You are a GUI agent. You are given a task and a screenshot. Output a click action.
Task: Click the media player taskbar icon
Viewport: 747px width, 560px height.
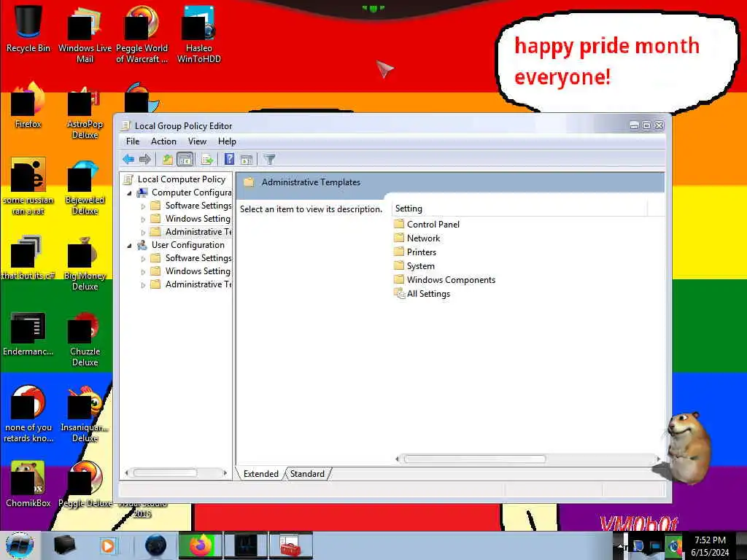click(108, 545)
